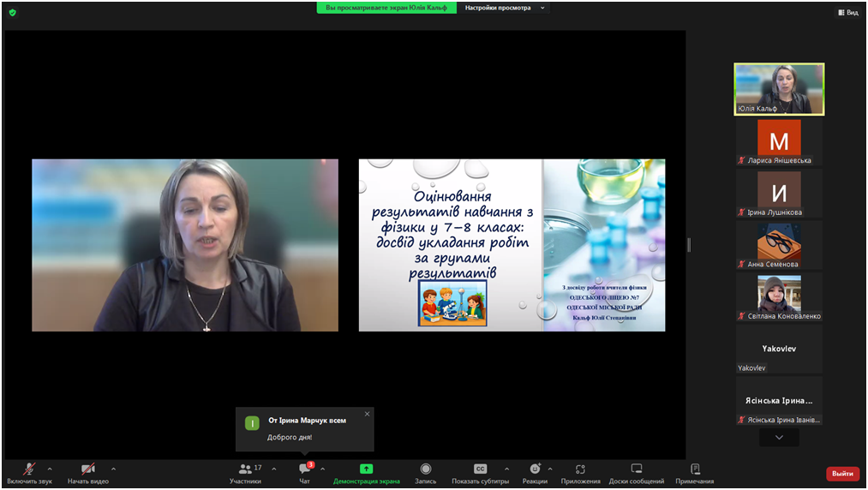Click the green Share Screen icon
Screen dimensions: 868x490
coord(366,469)
